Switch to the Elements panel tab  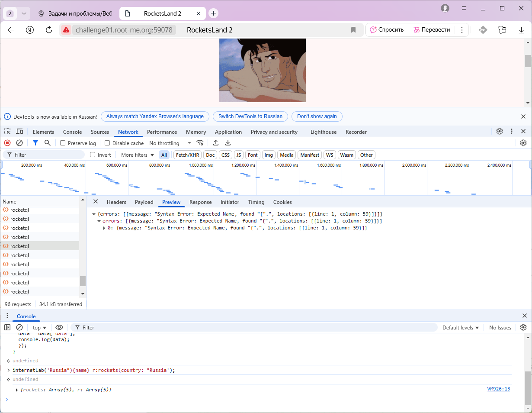pos(44,132)
